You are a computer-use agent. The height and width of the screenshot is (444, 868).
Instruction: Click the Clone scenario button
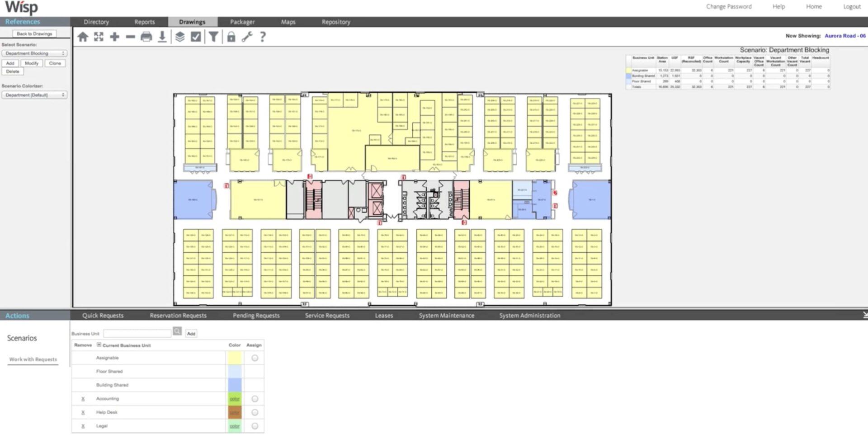point(55,63)
